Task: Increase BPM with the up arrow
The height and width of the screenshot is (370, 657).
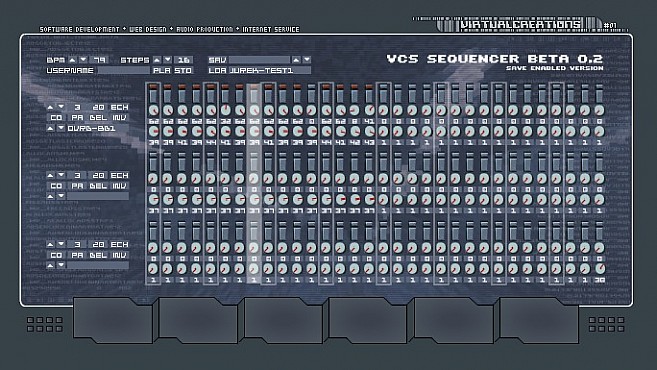Action: click(x=72, y=60)
